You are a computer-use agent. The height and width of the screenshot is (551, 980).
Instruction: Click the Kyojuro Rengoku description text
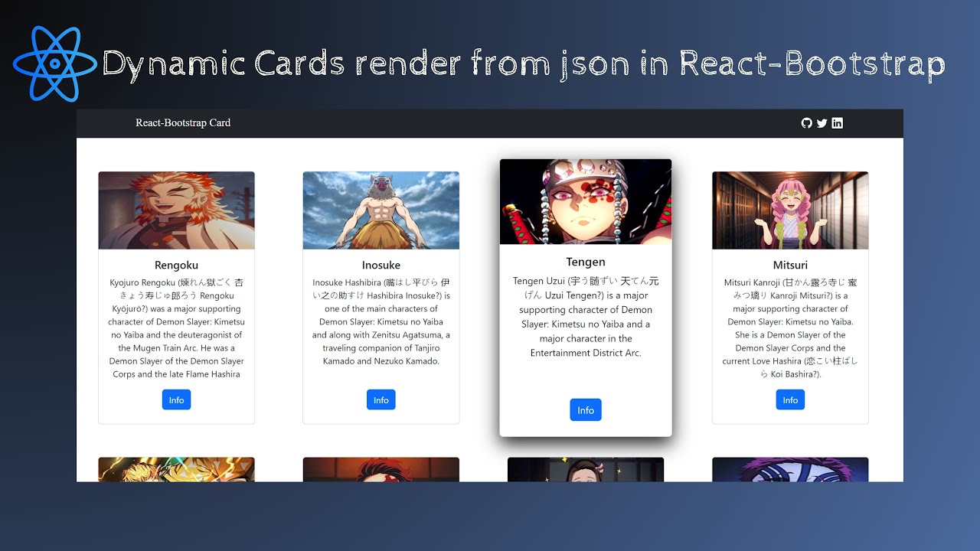pos(176,328)
